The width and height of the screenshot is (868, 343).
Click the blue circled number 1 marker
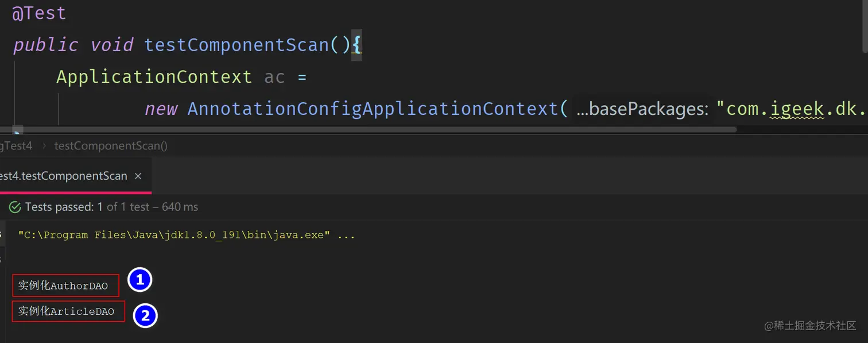point(139,280)
